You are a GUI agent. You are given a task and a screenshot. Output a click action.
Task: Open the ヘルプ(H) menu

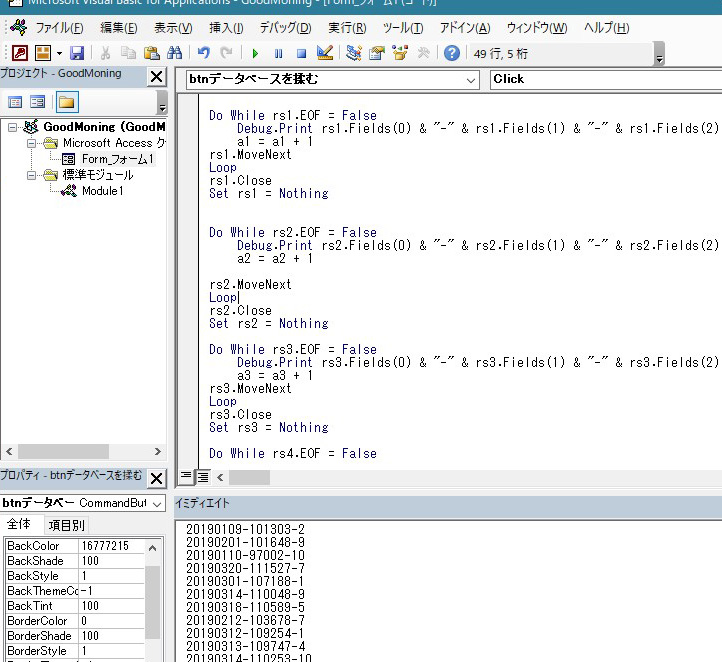coord(606,28)
